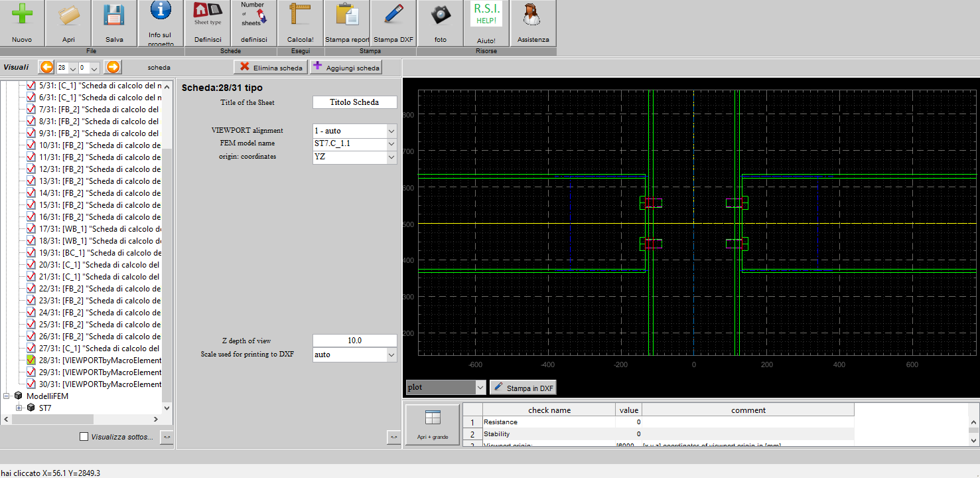Screen dimensions: 980x478
Task: Open the Scale used for printing to DXF dropdown
Action: click(x=391, y=355)
